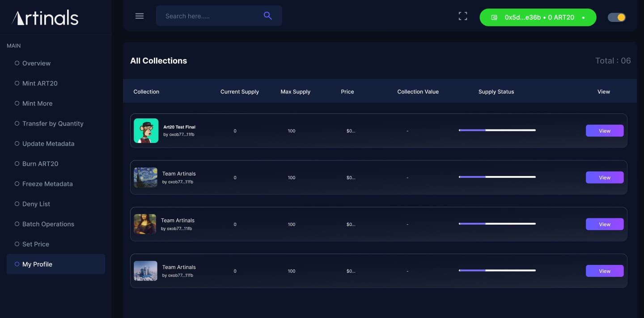The height and width of the screenshot is (318, 644).
Task: Click the wallet icon in the green button
Action: coord(494,17)
